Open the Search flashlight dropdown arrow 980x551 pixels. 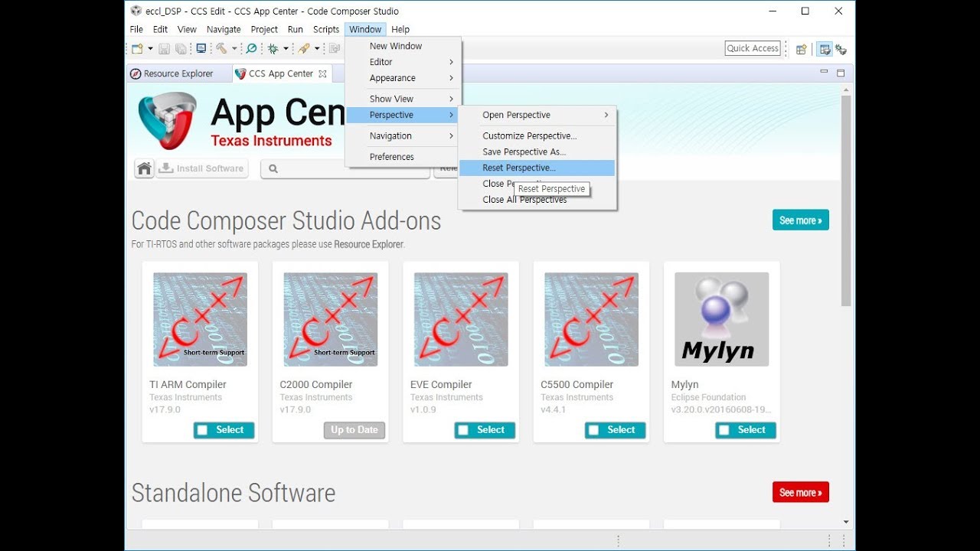[317, 48]
